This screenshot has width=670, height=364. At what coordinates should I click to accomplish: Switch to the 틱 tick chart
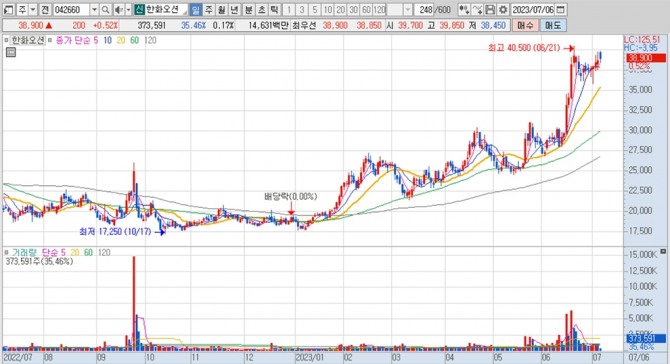[x=275, y=9]
